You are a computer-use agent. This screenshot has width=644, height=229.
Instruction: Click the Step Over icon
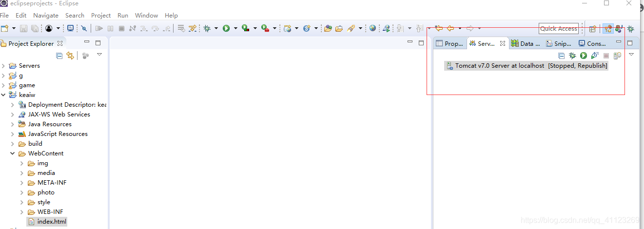click(156, 28)
